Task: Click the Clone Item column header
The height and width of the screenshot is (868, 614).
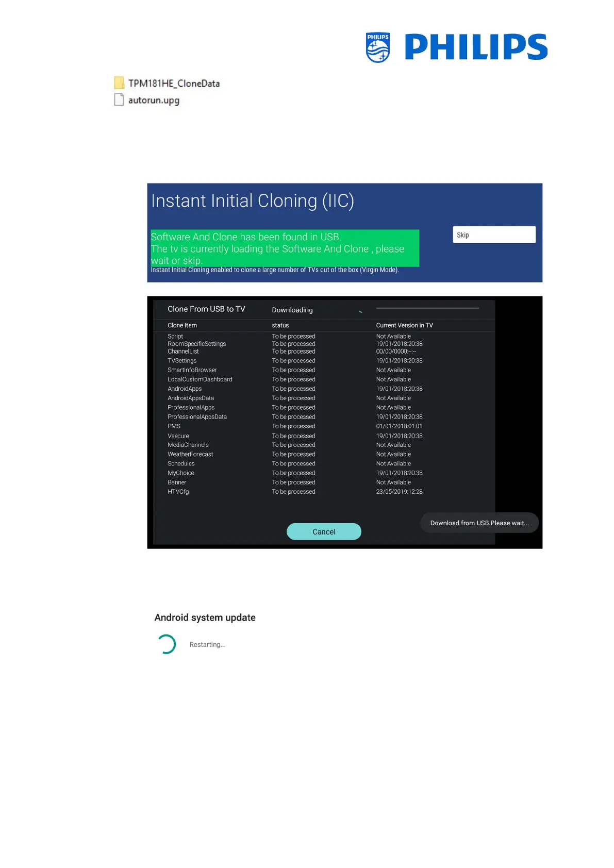Action: 182,325
